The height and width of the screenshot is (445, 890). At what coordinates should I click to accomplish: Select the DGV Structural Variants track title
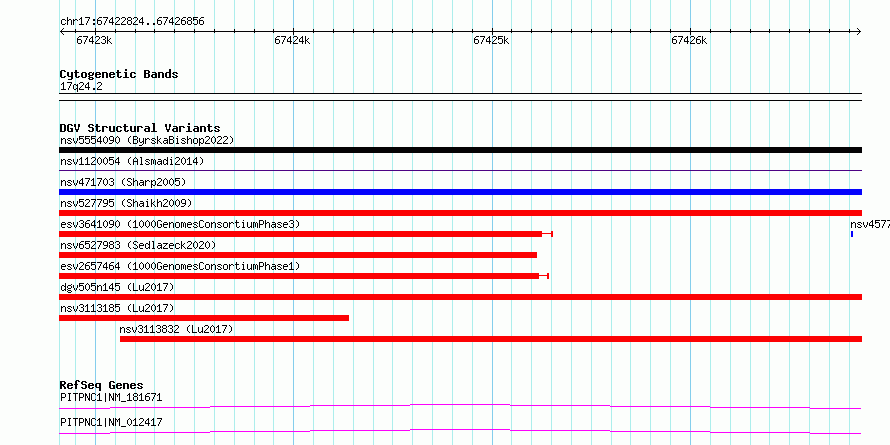point(140,128)
